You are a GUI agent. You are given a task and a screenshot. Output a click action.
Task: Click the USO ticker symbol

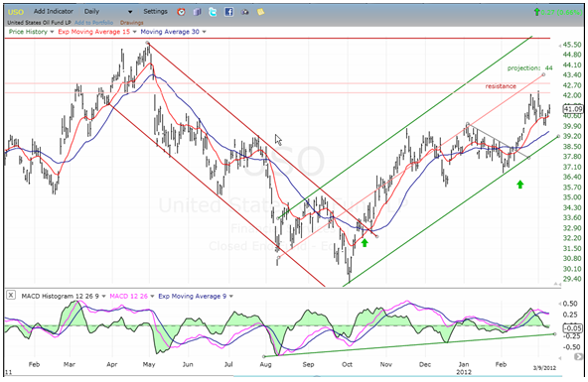[15, 12]
